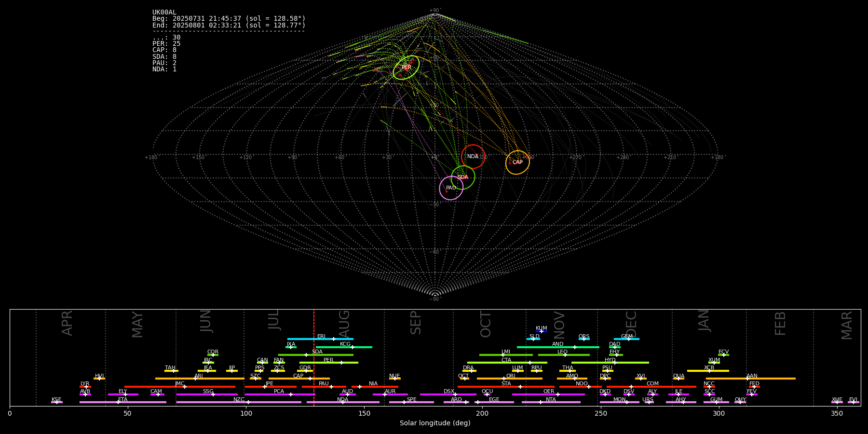868x434 pixels.
Task: Select the 350 tick on solar longitude axis
Action: click(837, 413)
